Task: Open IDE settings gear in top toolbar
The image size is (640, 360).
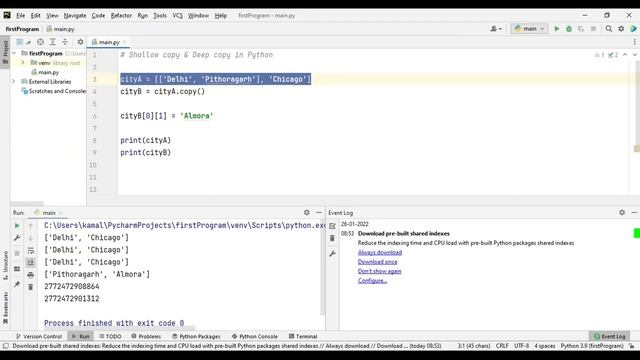Action: pos(621,29)
